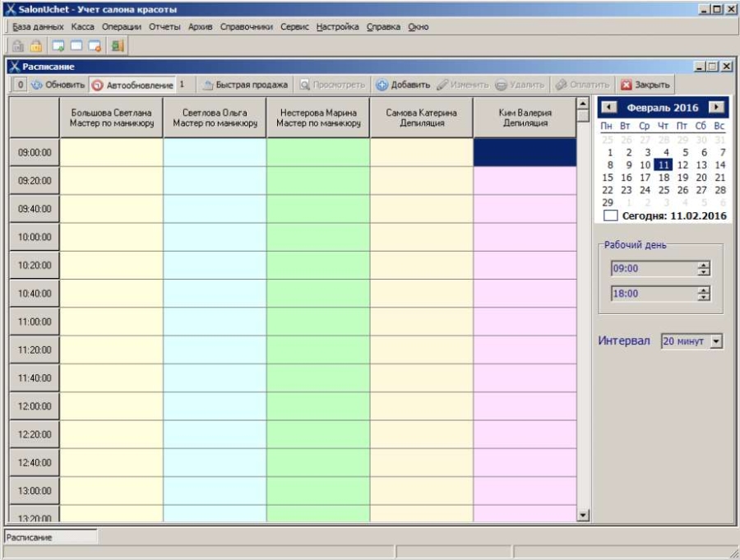Image resolution: width=740 pixels, height=560 pixels.
Task: Open Быстрая продажа quick sale
Action: point(245,85)
